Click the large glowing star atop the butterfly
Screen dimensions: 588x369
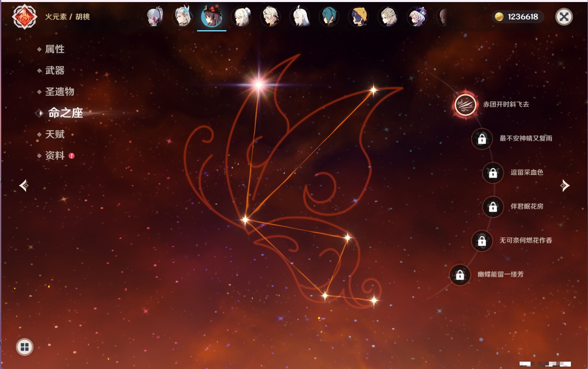click(259, 85)
